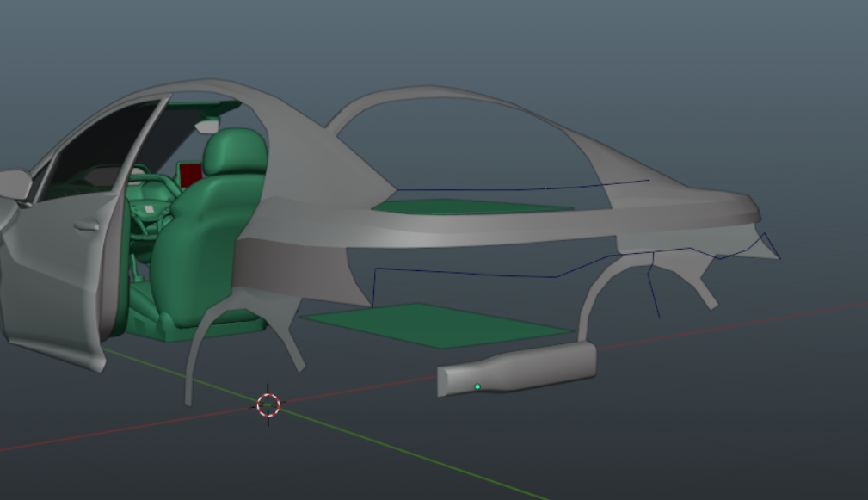The width and height of the screenshot is (868, 500).
Task: Select the gray side skirt mesh
Action: (516, 369)
